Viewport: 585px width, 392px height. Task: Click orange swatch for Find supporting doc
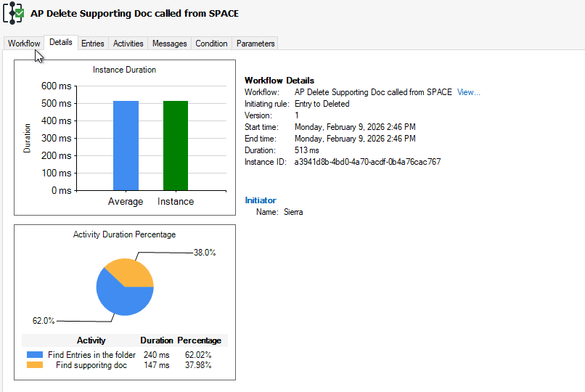35,365
